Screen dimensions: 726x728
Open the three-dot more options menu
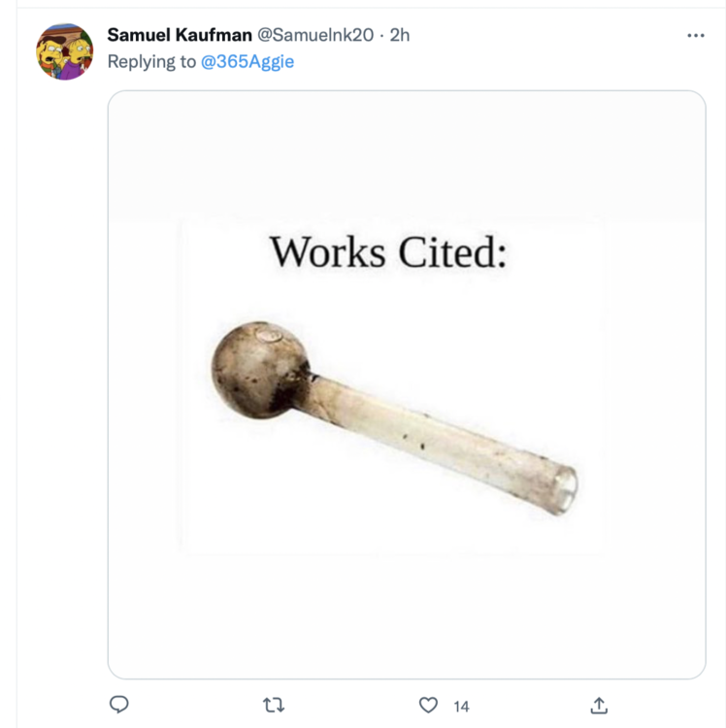coord(695,35)
